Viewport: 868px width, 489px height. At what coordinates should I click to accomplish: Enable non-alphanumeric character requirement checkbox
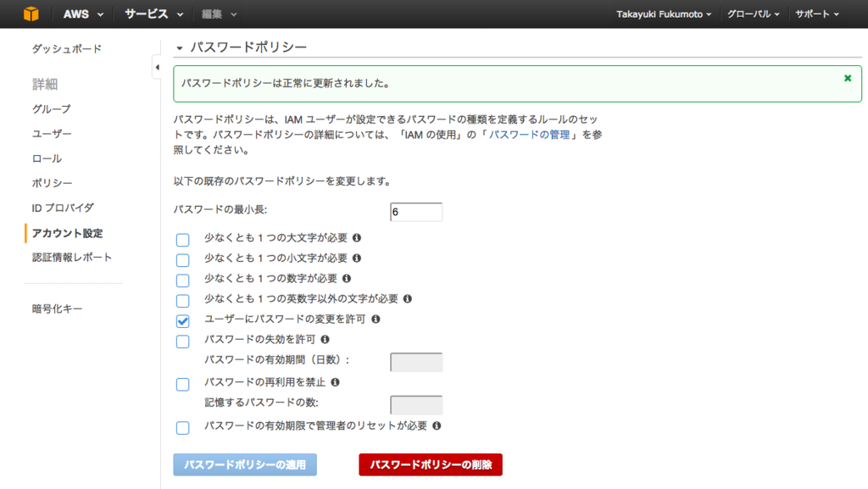tap(183, 301)
